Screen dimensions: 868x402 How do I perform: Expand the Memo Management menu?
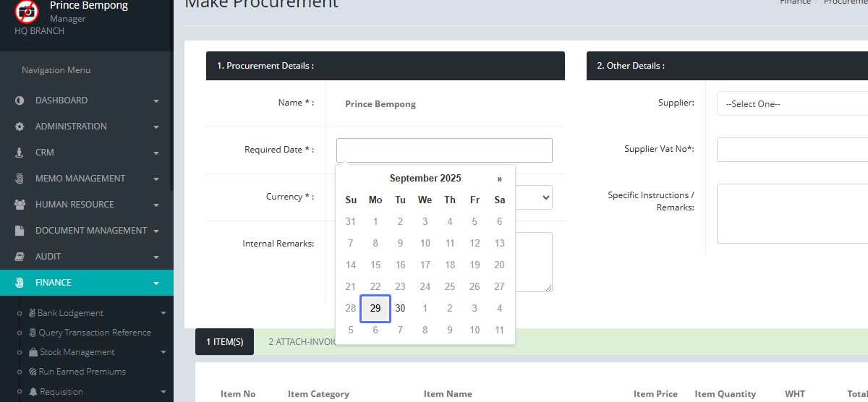(86, 179)
